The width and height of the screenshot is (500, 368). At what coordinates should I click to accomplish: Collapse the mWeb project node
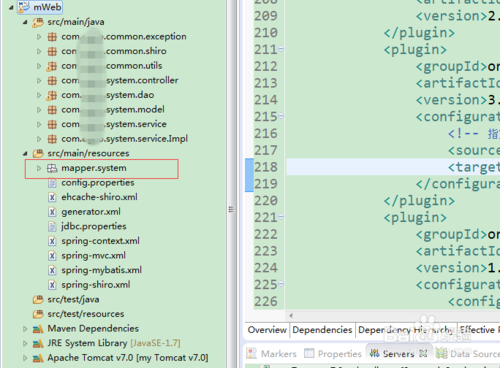click(x=11, y=7)
